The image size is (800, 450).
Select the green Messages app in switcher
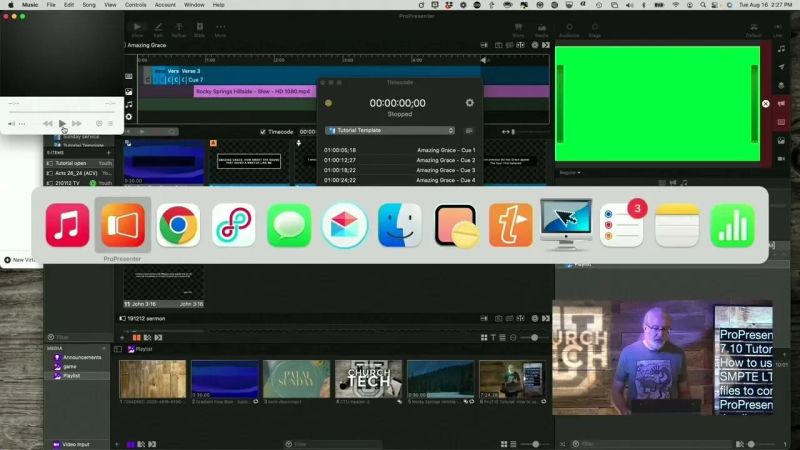tap(289, 225)
